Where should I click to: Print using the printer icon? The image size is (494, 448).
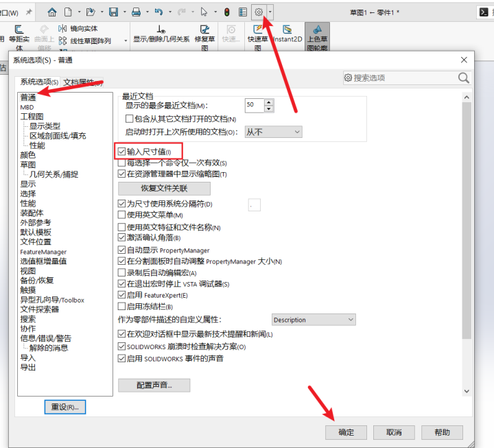tap(136, 12)
